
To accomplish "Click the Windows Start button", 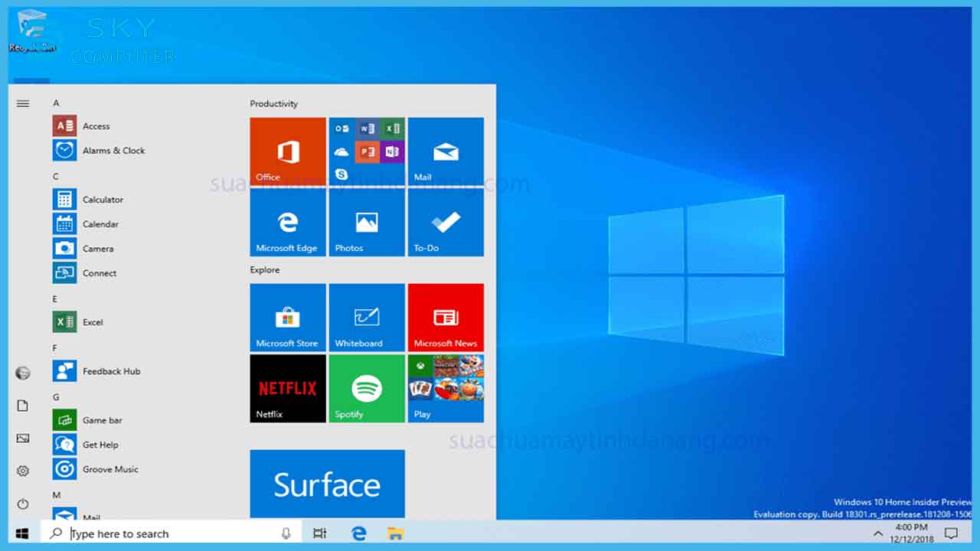I will tap(22, 533).
